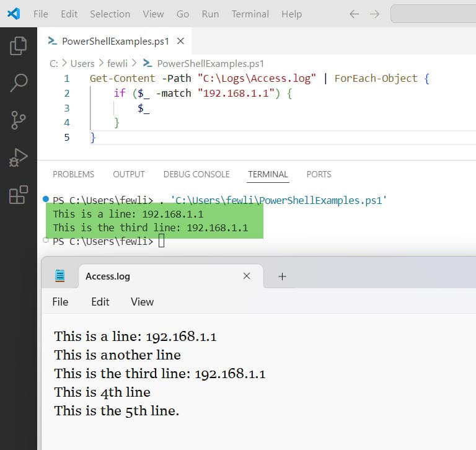Click the fewli breadcrumb segment
The image size is (476, 450).
[x=117, y=63]
